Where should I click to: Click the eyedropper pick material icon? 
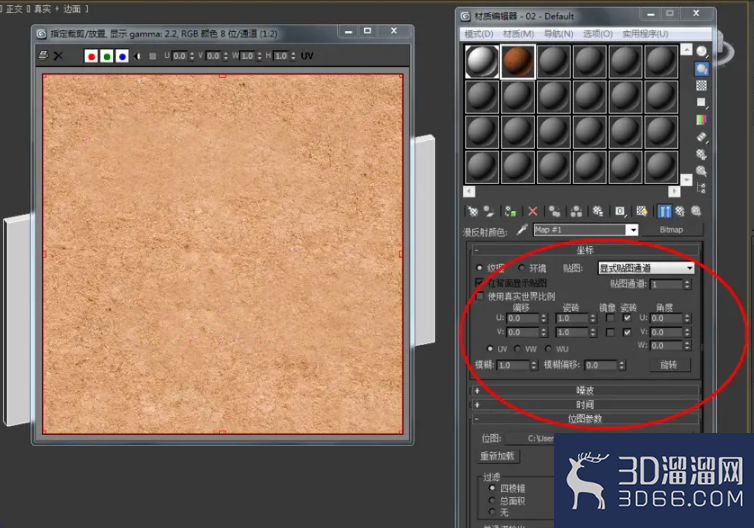[x=522, y=230]
